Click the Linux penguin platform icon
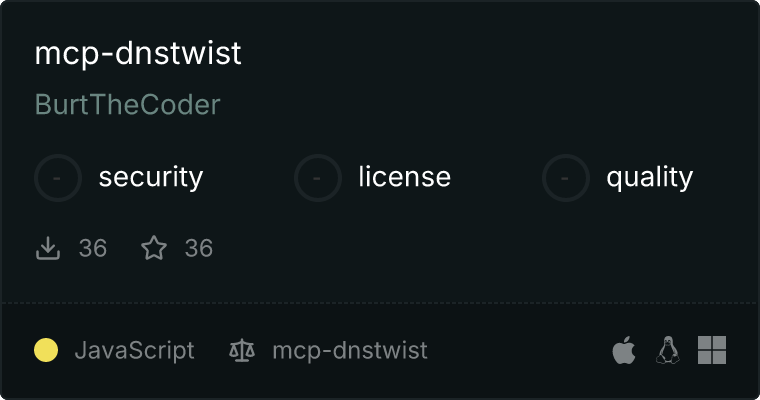Screen dimensions: 760x400 [x=668, y=350]
